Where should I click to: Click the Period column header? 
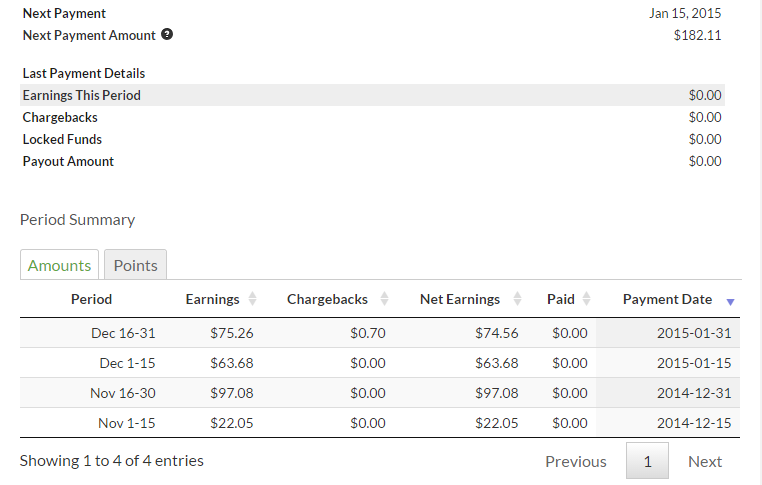(91, 299)
